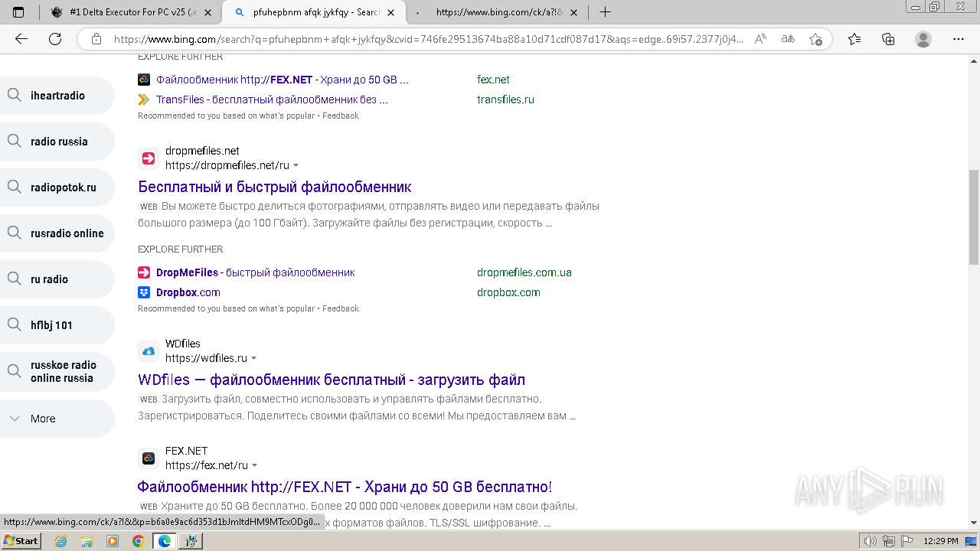Reload the Bing search page
Viewport: 980px width, 551px height.
[x=55, y=39]
